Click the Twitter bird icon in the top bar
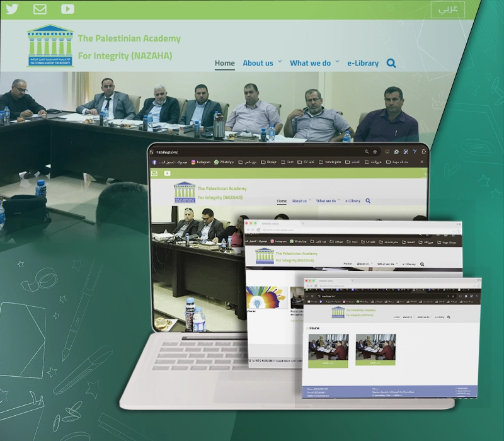Viewport: 504px width, 441px height. pyautogui.click(x=12, y=9)
